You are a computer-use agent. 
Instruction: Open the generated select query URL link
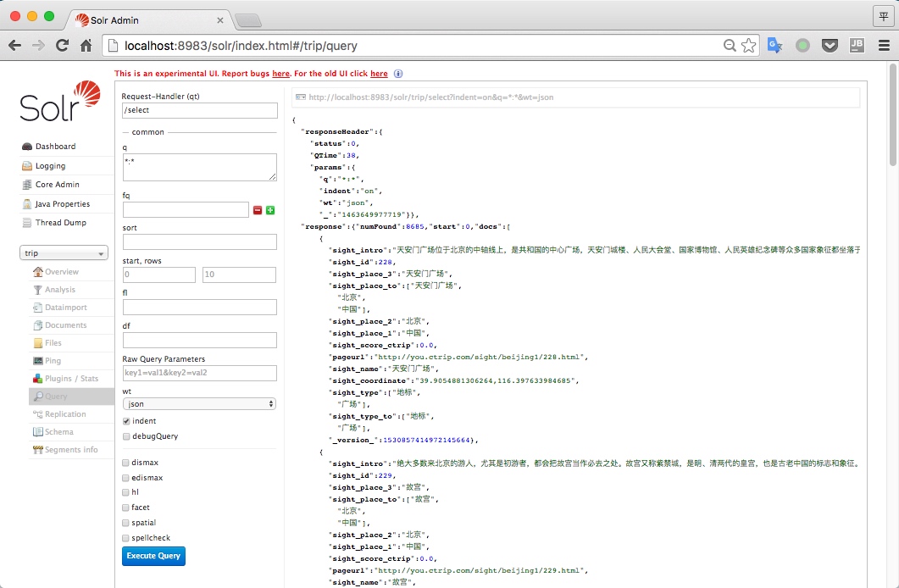click(x=431, y=97)
